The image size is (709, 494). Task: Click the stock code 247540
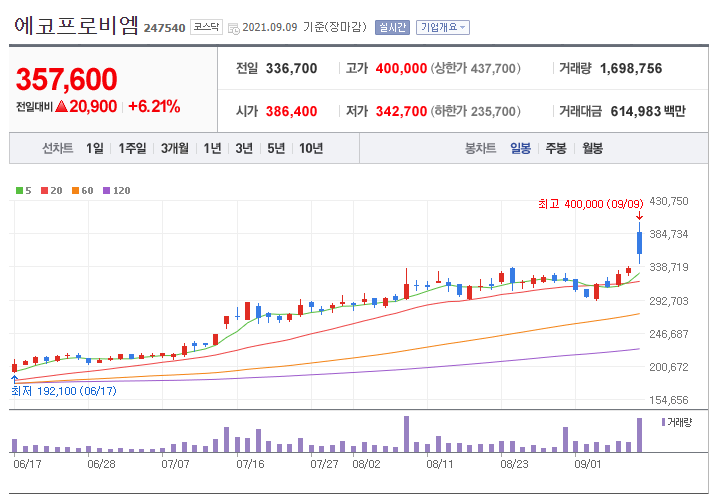(165, 28)
